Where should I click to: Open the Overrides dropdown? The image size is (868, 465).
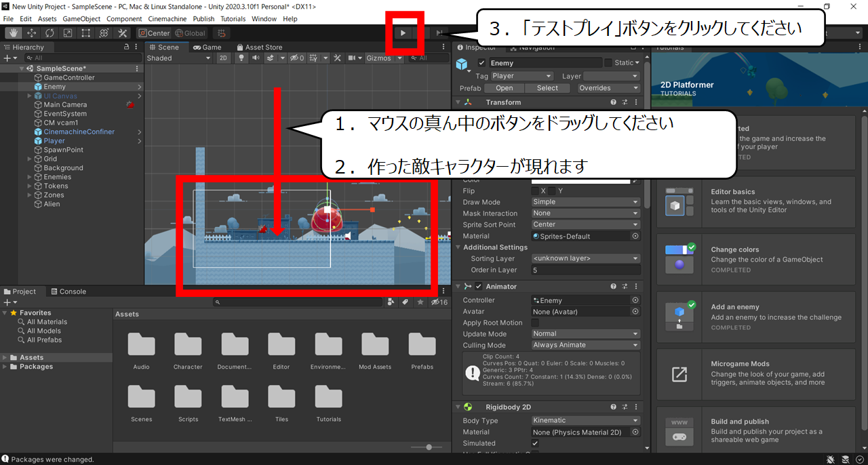[608, 88]
